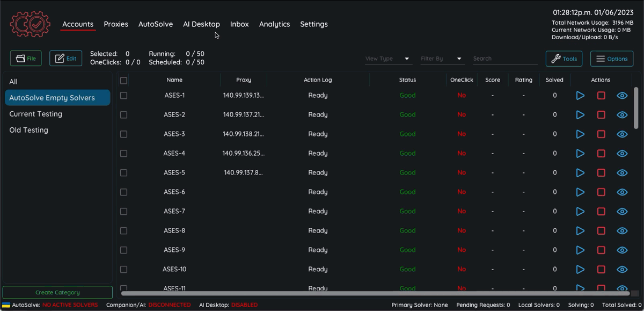Open the Options menu button
The width and height of the screenshot is (644, 311).
pos(611,59)
